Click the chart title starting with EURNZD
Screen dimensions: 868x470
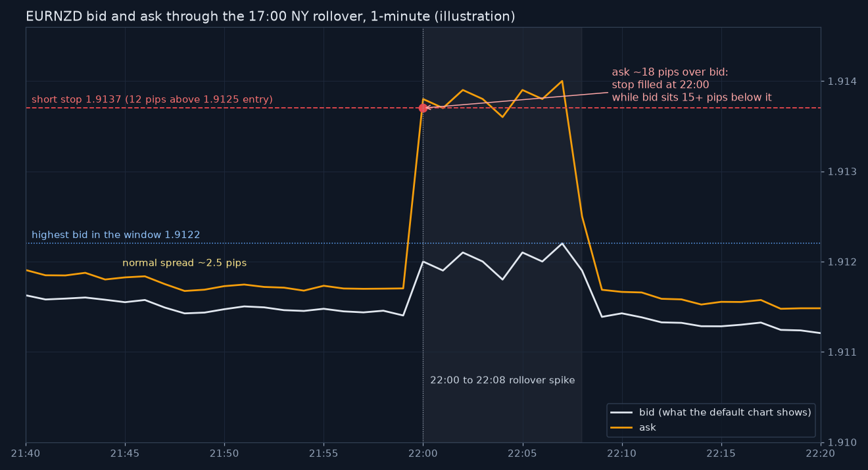click(270, 16)
